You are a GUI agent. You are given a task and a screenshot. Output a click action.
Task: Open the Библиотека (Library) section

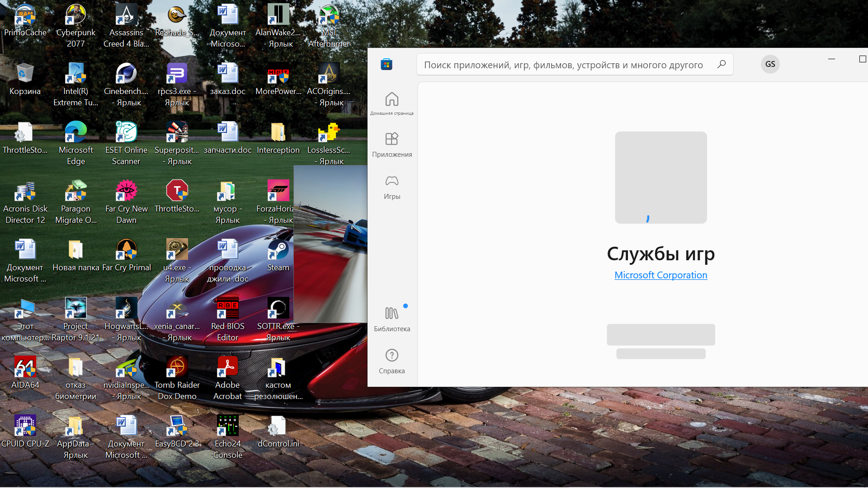click(x=392, y=319)
